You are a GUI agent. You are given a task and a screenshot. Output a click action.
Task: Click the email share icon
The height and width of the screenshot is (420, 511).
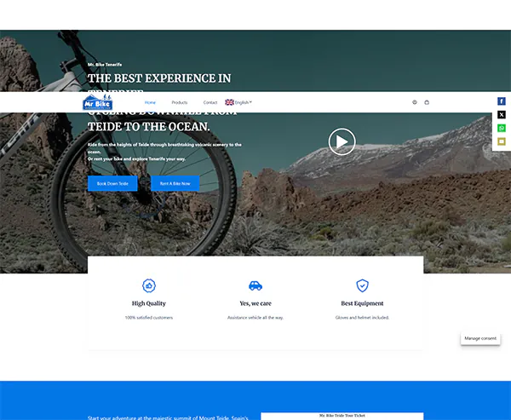pyautogui.click(x=502, y=141)
